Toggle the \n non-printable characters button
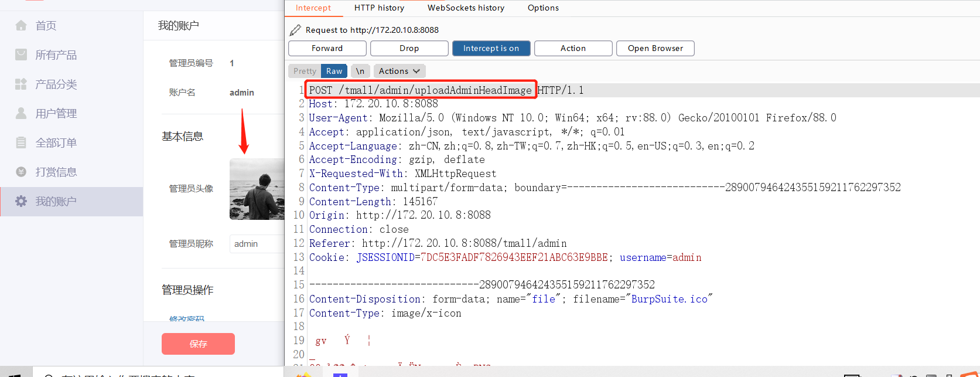The height and width of the screenshot is (377, 980). (360, 71)
